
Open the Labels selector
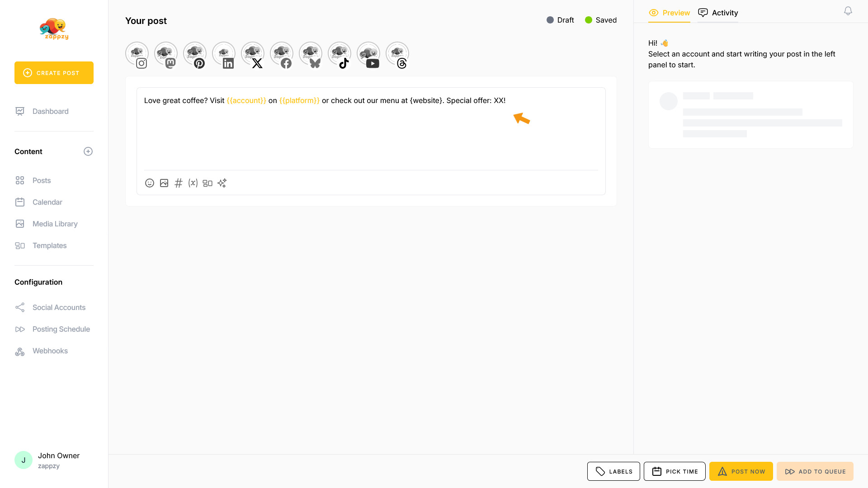[x=613, y=471]
